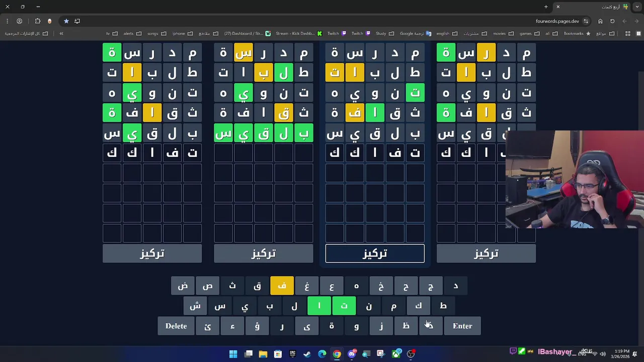Click the outlined تركيز button under third board
This screenshot has height=362, width=644.
pyautogui.click(x=375, y=253)
